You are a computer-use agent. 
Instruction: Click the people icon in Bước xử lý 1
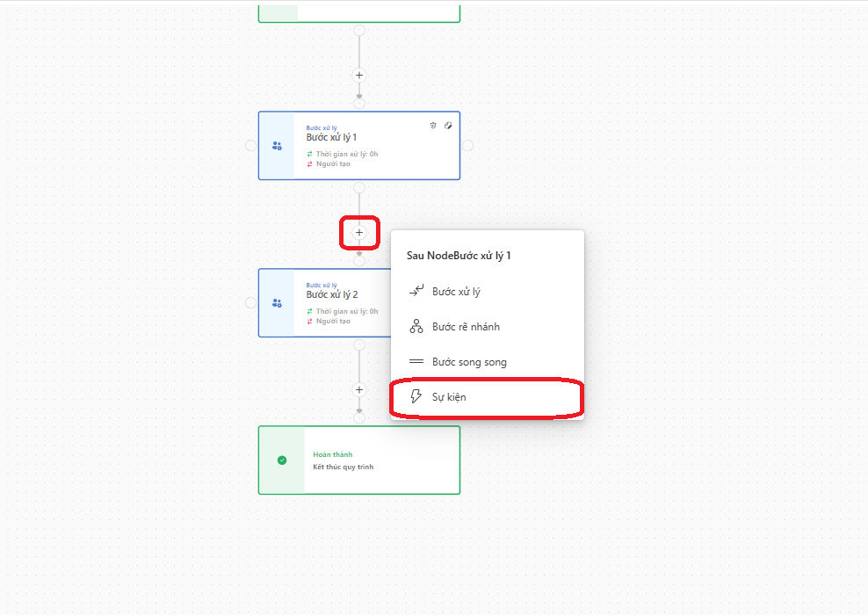click(277, 146)
